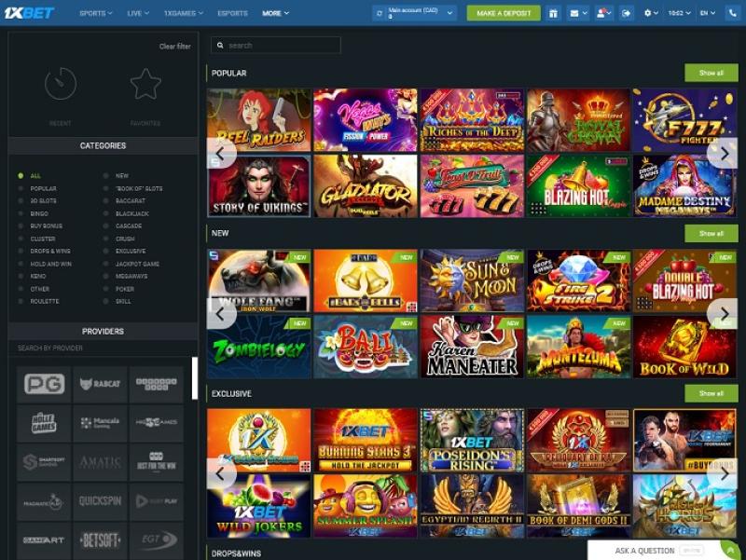The image size is (746, 560).
Task: Click Show all for Exclusive section
Action: pos(711,393)
